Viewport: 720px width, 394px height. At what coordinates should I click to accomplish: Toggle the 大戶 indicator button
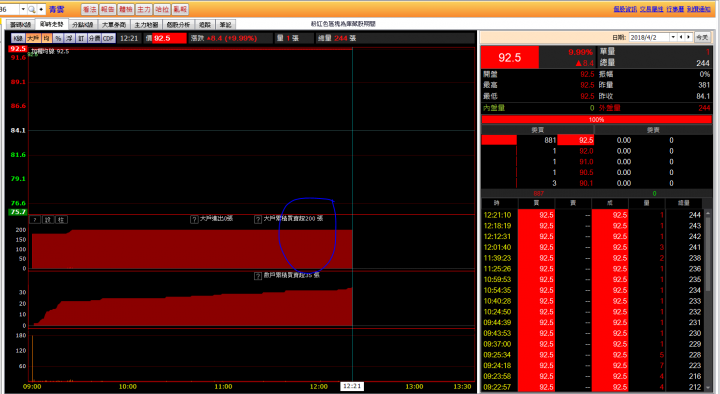(33, 38)
